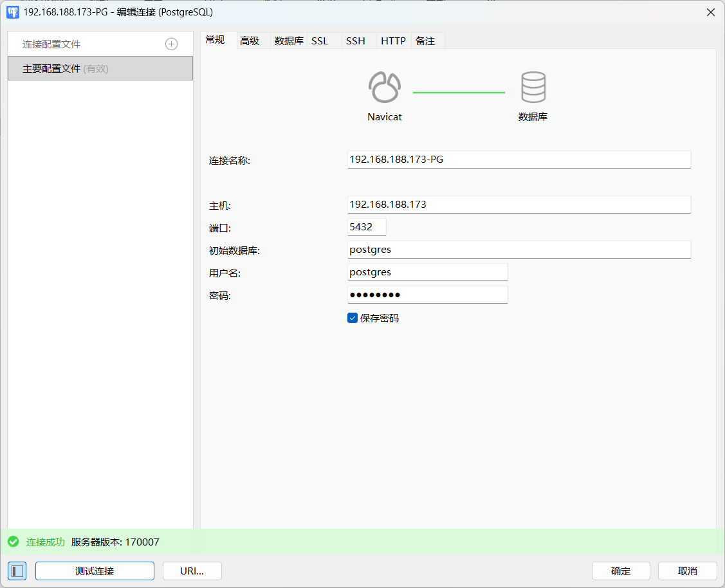Switch to the SSL tab
Screen dimensions: 725x588
pyautogui.click(x=320, y=41)
